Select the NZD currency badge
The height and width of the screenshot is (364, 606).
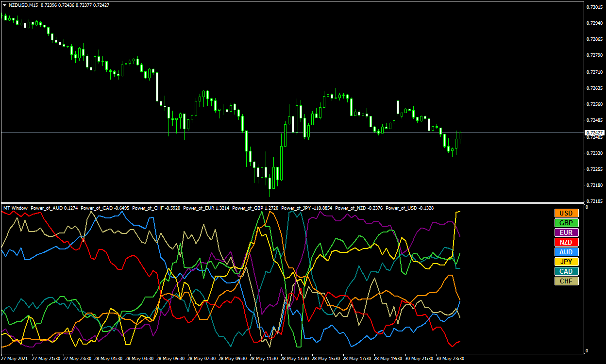[566, 242]
